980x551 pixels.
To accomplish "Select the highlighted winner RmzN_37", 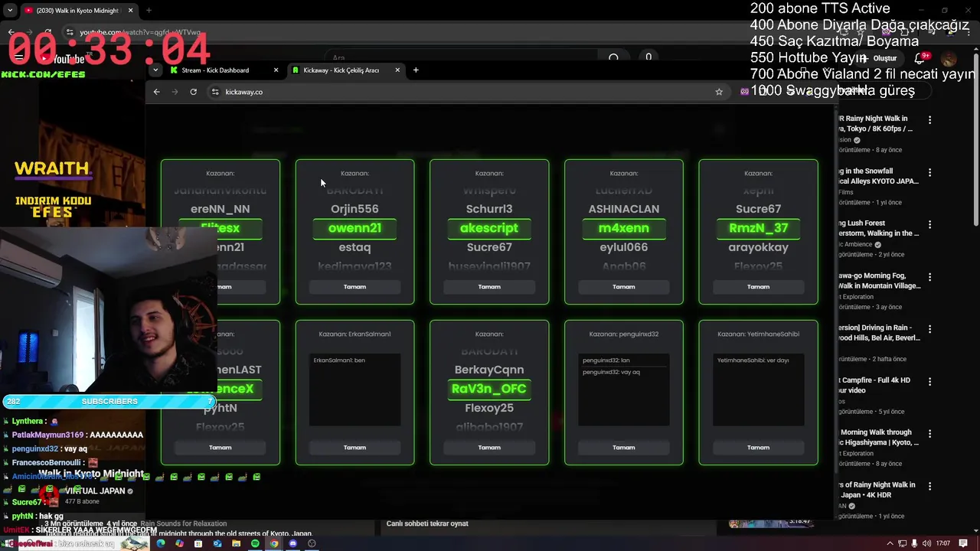I will click(759, 228).
